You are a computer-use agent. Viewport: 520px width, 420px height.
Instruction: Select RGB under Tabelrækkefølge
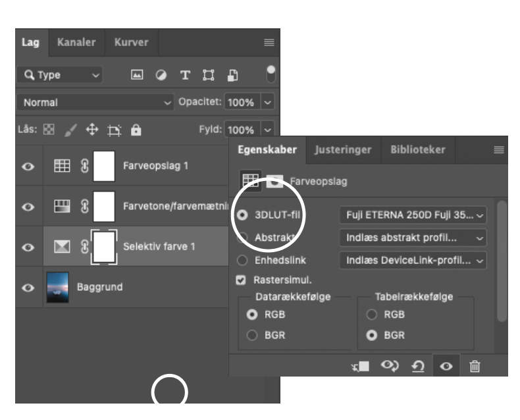coord(371,314)
